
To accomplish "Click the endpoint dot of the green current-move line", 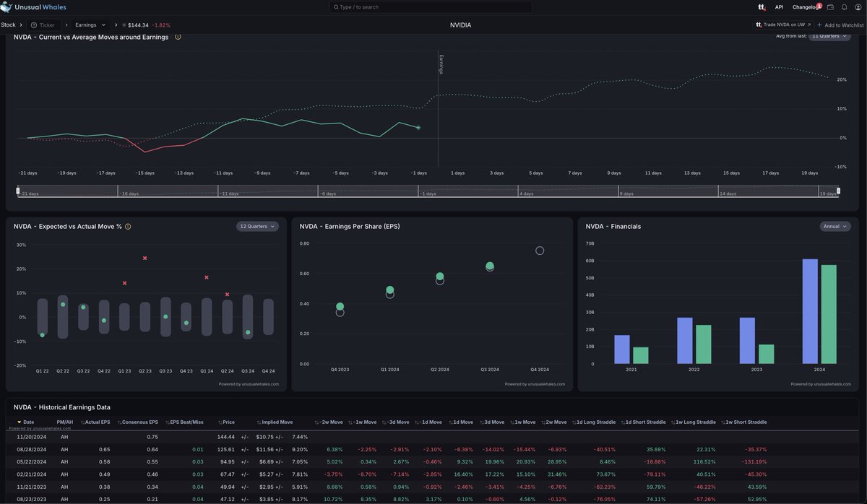I will 418,128.
